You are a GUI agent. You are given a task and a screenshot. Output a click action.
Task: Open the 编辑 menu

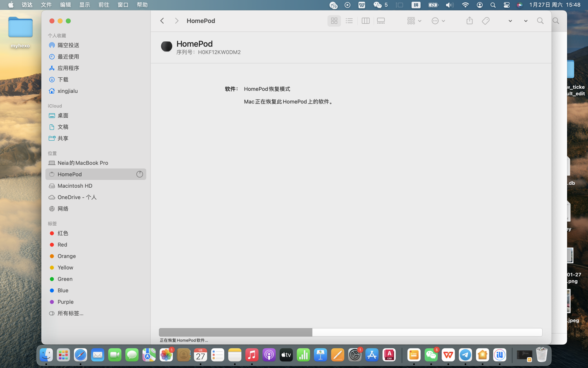pyautogui.click(x=65, y=5)
